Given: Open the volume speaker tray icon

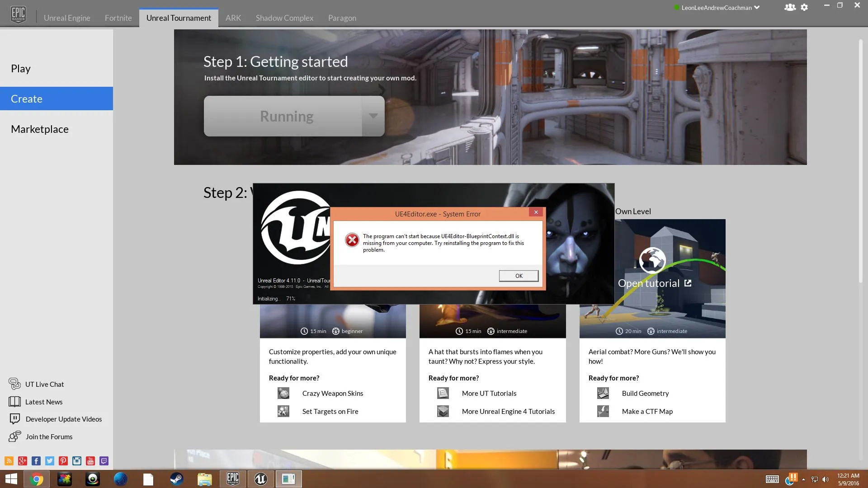Looking at the screenshot, I should click(x=826, y=479).
